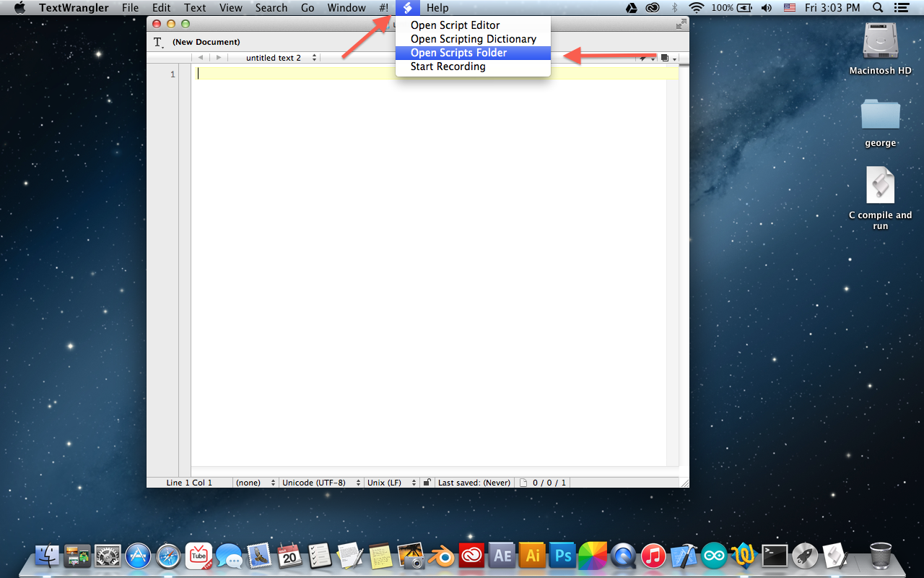This screenshot has width=924, height=578.
Task: Click into the text editing area line 1
Action: tap(435, 73)
